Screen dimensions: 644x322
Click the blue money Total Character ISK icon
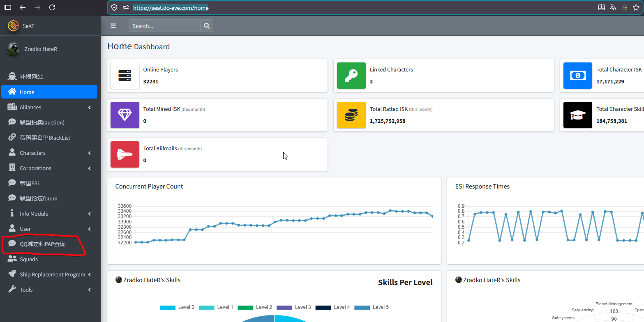click(x=578, y=76)
